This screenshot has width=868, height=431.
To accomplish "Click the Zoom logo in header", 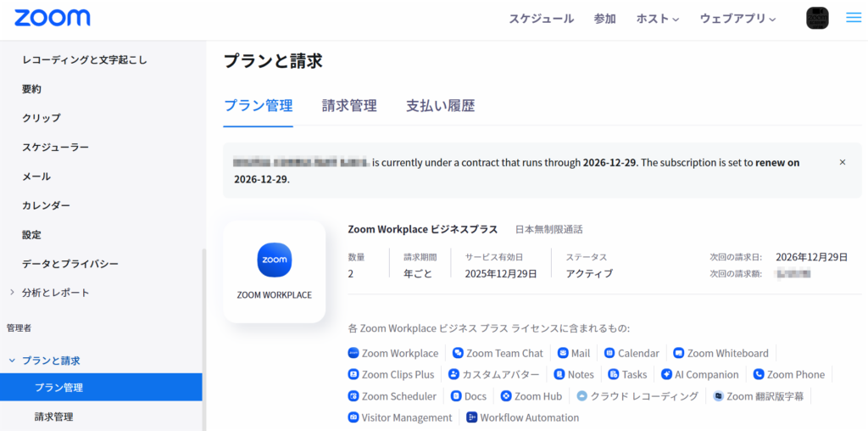I will point(53,18).
